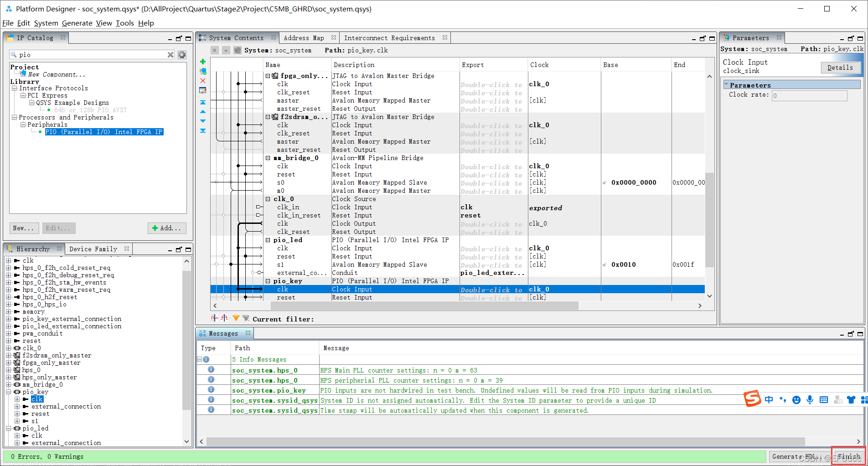Viewport: 868px width, 466px height.
Task: Close the Interconnect Requirements tab
Action: pos(445,37)
